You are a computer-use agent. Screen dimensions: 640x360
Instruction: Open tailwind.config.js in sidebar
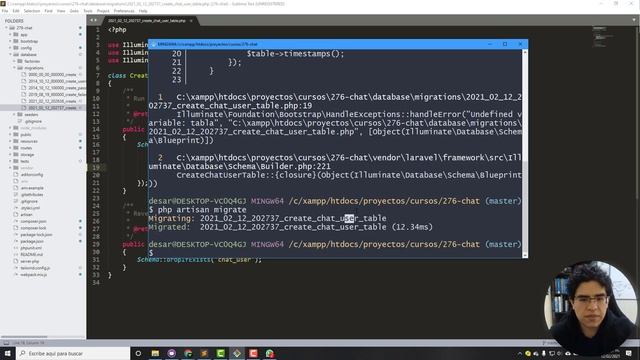tap(35, 268)
